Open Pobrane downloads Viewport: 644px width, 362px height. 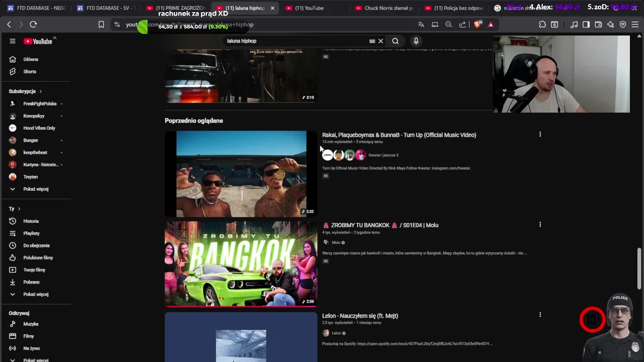click(31, 282)
